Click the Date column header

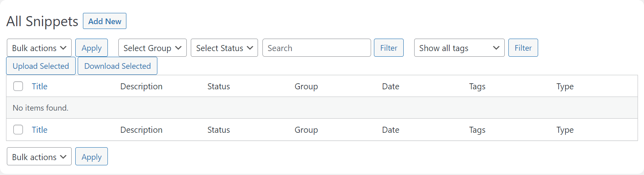coord(390,86)
